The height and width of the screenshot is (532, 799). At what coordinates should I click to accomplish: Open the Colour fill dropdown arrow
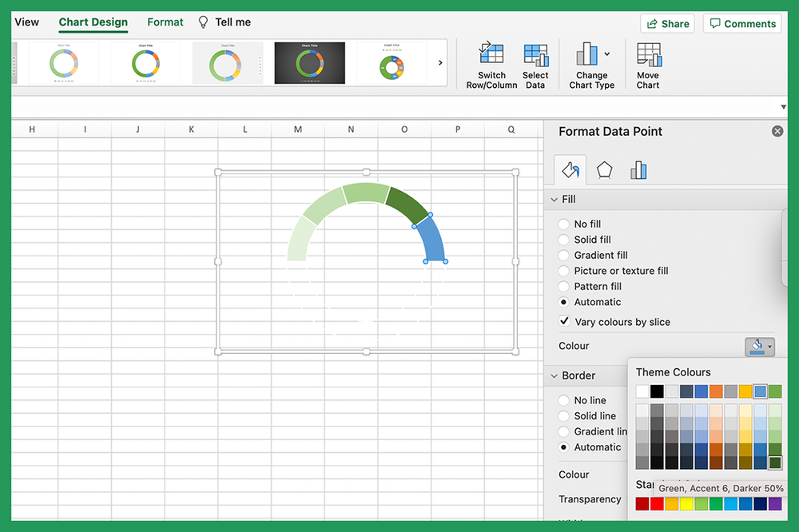point(769,347)
